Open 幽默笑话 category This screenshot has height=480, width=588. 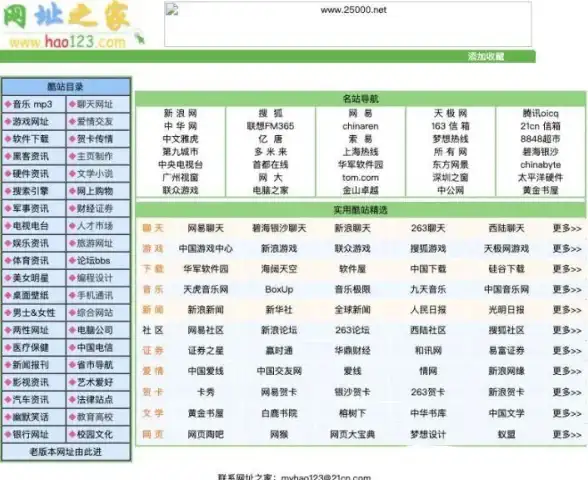tap(31, 417)
